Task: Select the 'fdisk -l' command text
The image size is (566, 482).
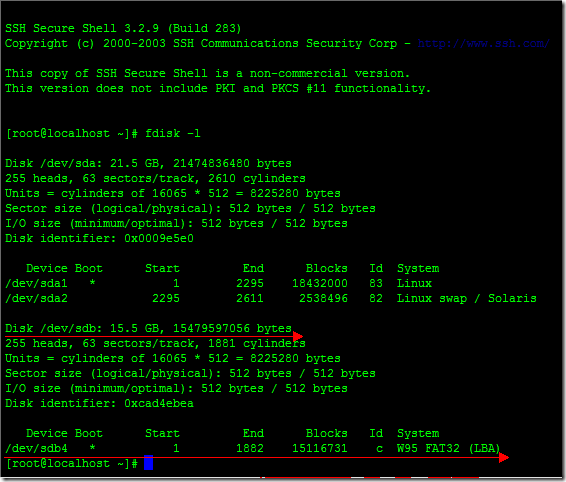Action: tap(173, 134)
